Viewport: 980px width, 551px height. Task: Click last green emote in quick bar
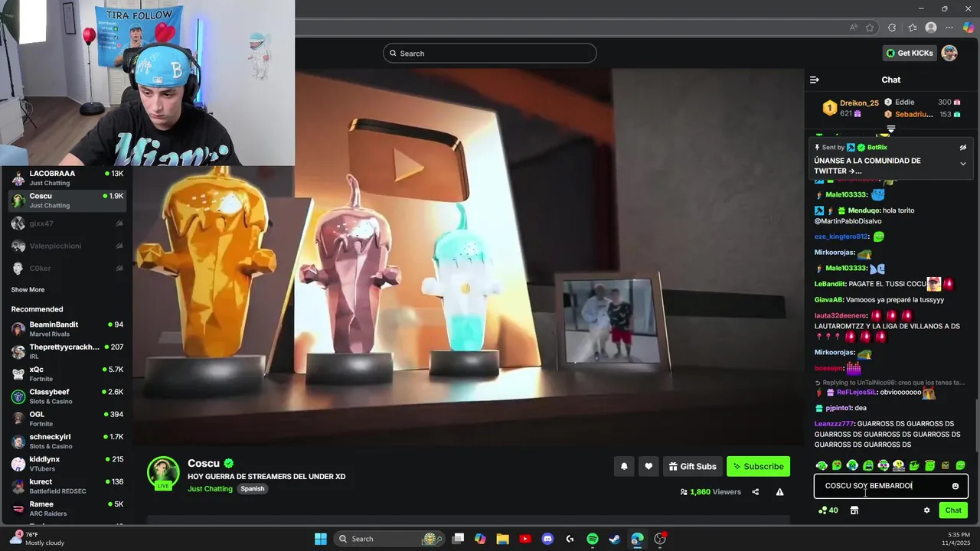click(961, 465)
